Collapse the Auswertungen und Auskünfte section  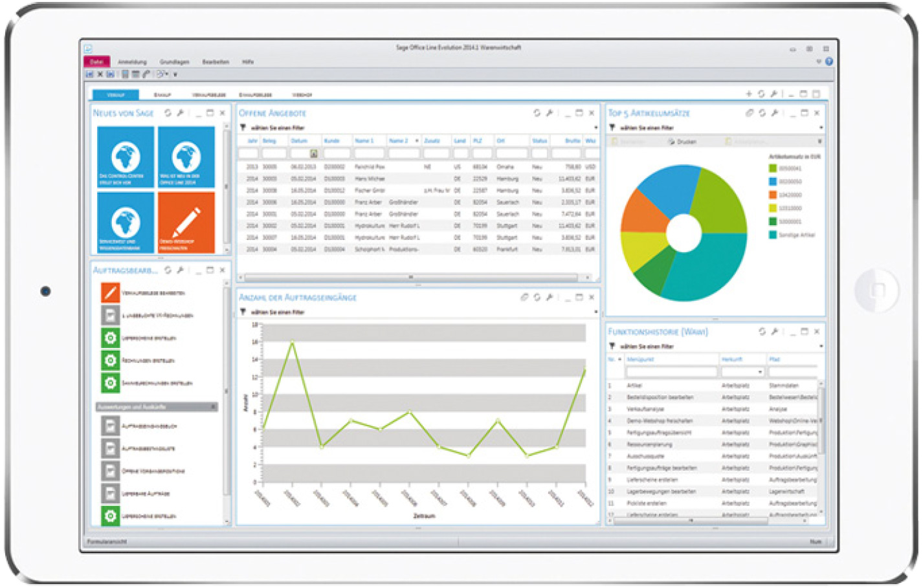point(213,407)
